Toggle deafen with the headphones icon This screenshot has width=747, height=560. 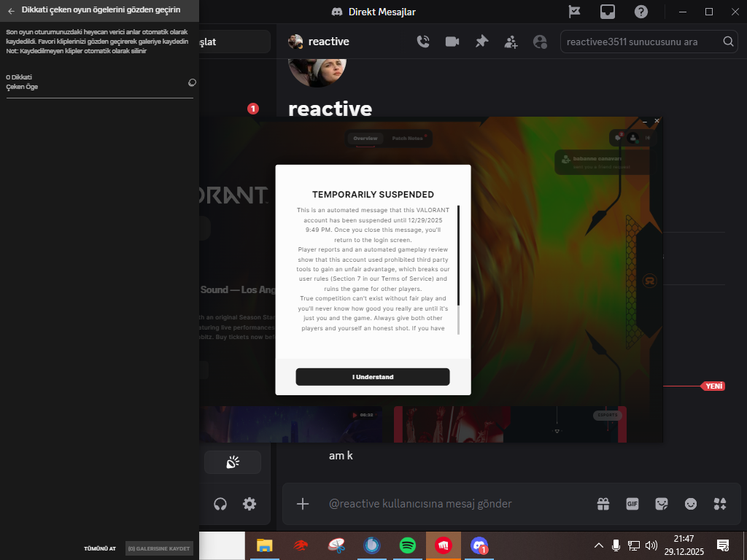220,504
